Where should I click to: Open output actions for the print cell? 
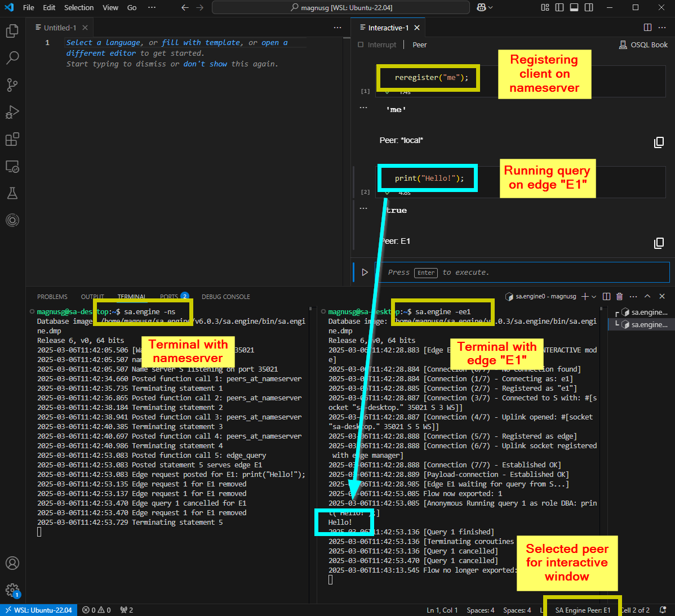coord(363,208)
